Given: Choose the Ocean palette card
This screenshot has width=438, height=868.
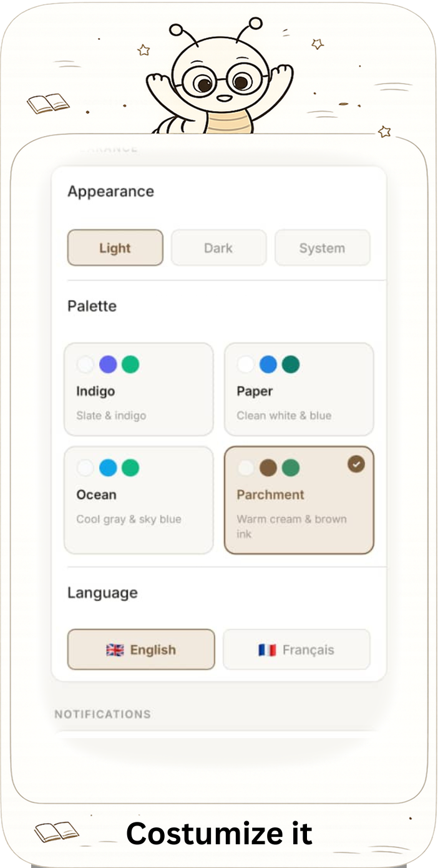Looking at the screenshot, I should (139, 500).
